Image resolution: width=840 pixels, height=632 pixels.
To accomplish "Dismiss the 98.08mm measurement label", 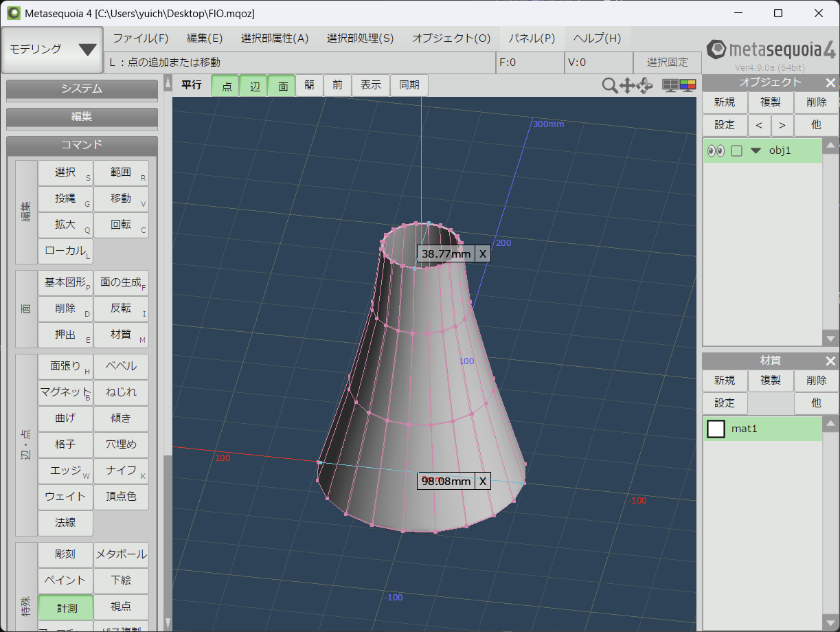I will coord(483,481).
